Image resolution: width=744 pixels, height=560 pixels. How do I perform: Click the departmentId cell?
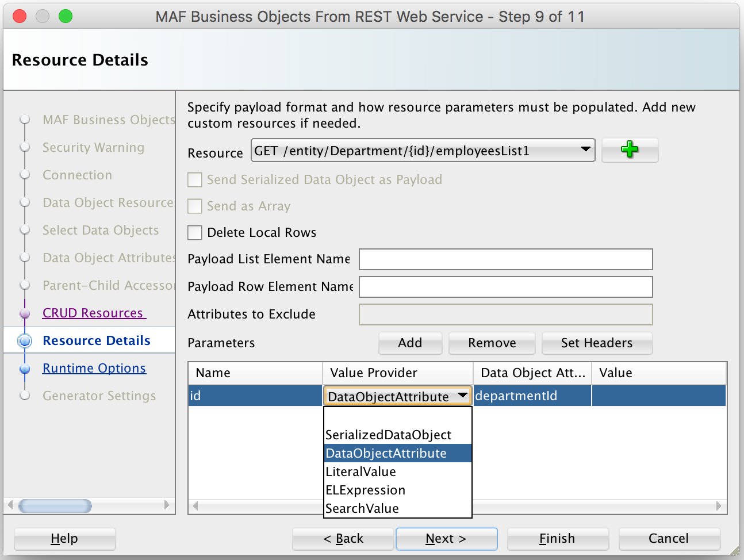[x=532, y=396]
